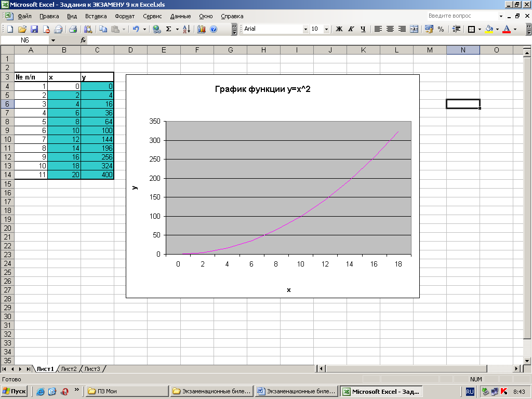Click the Kaspersky tray icon
This screenshot has width=532, height=399.
(504, 392)
